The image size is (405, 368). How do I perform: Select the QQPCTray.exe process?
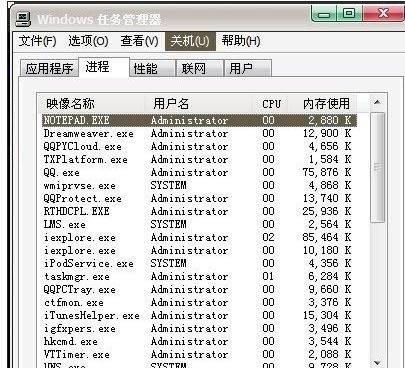(x=199, y=289)
